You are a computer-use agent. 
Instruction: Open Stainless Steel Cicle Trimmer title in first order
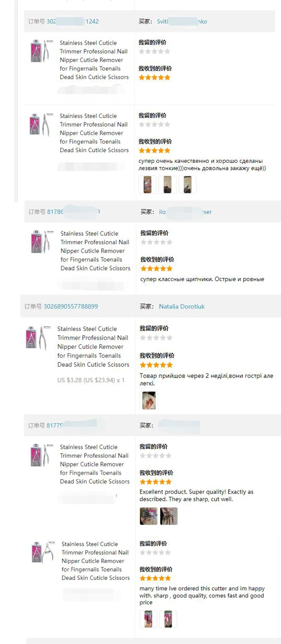click(94, 60)
